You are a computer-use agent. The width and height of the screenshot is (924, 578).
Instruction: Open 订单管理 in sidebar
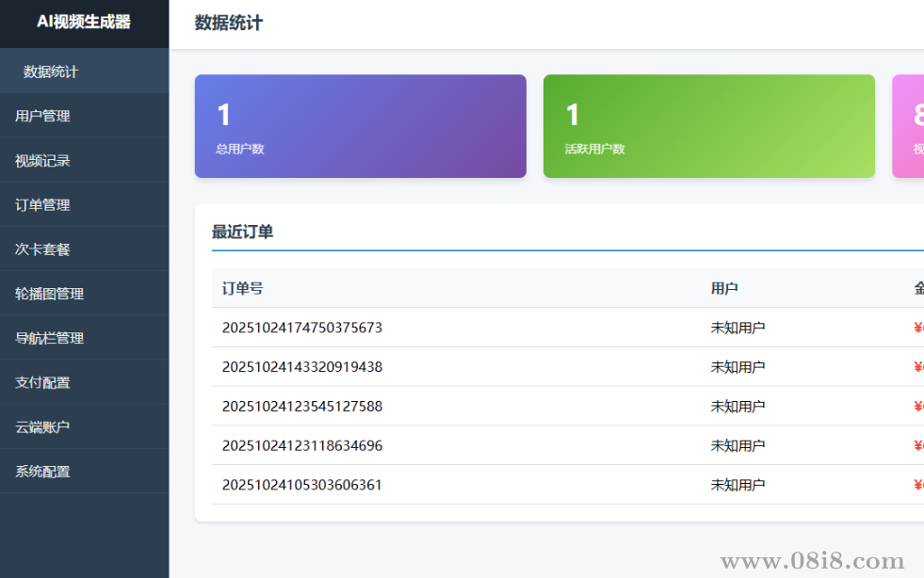click(41, 204)
